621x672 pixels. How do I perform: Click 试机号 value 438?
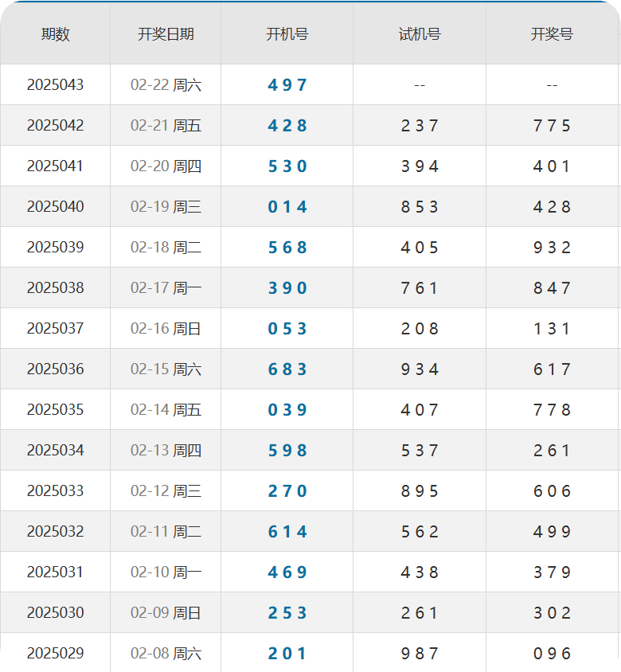point(420,572)
